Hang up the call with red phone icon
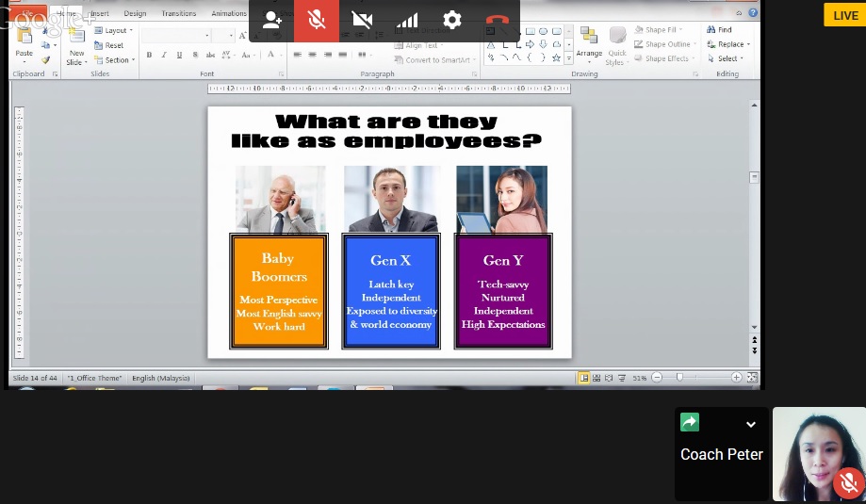This screenshot has height=504, width=866. coord(497,21)
